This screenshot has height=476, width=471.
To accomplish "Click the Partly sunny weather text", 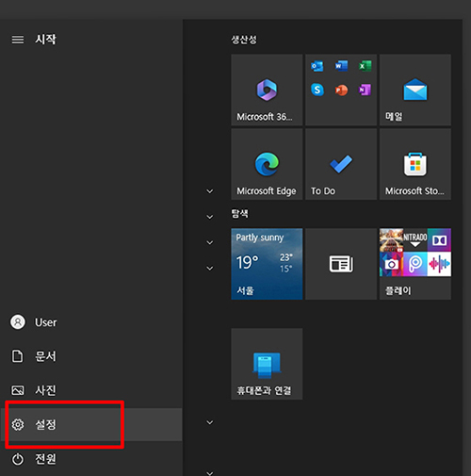I will 260,238.
